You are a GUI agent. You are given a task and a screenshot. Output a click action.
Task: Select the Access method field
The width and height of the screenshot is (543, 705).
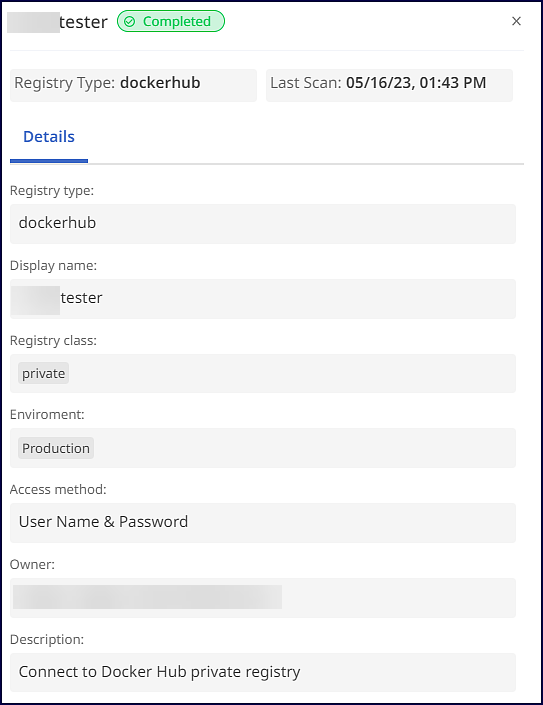pyautogui.click(x=263, y=522)
